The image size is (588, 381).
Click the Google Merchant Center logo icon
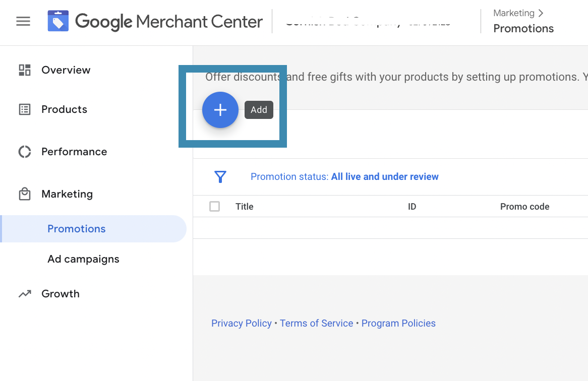coord(58,21)
